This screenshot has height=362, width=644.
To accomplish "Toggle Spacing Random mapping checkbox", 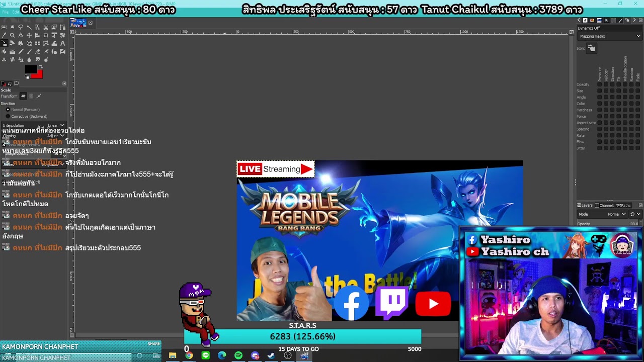I will click(x=631, y=129).
